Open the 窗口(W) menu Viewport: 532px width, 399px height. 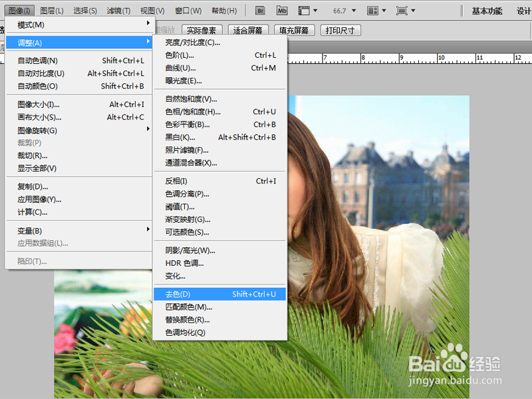pyautogui.click(x=188, y=11)
